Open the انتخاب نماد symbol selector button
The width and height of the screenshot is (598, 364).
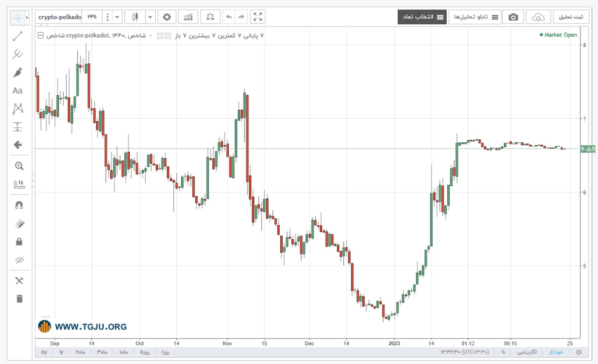[x=422, y=17]
